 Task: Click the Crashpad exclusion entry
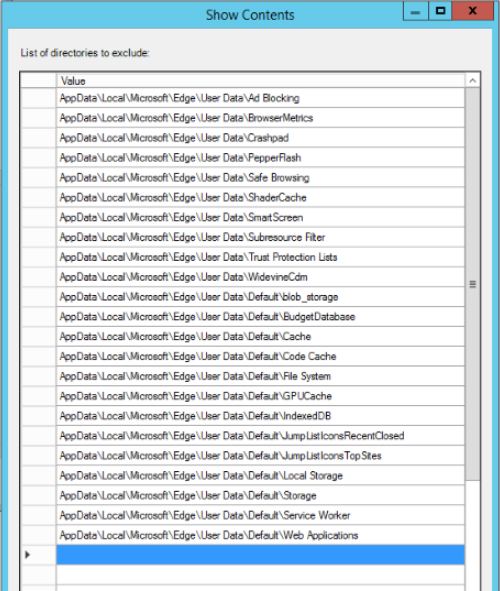coord(260,138)
